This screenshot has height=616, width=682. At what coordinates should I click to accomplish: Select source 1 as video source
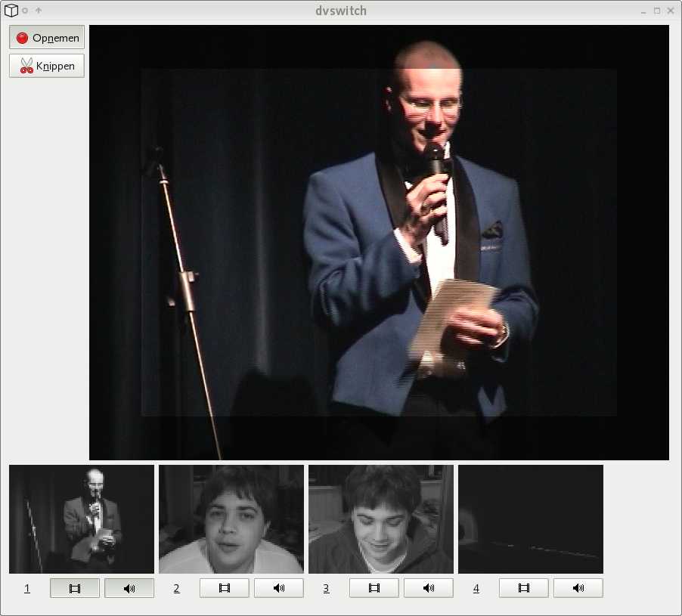(x=75, y=588)
